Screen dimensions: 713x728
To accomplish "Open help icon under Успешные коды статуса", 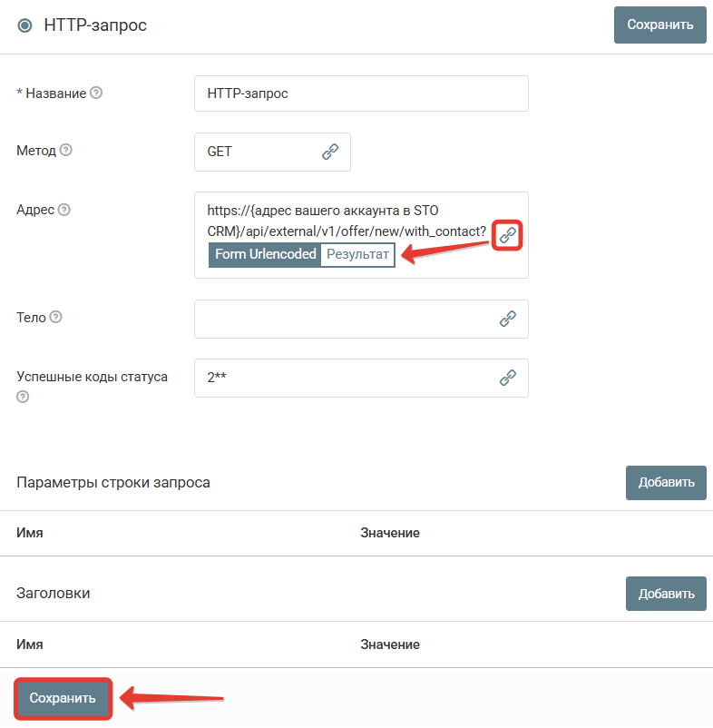I will tap(23, 397).
